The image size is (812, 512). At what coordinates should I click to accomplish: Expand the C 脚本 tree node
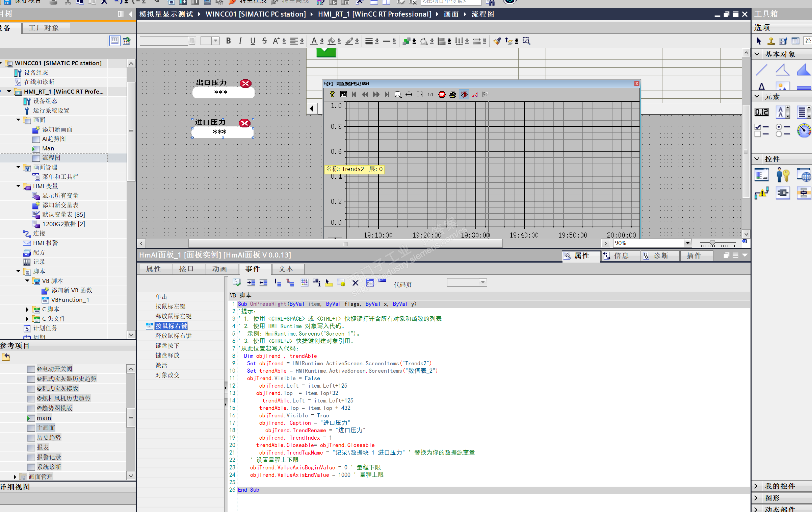click(27, 309)
